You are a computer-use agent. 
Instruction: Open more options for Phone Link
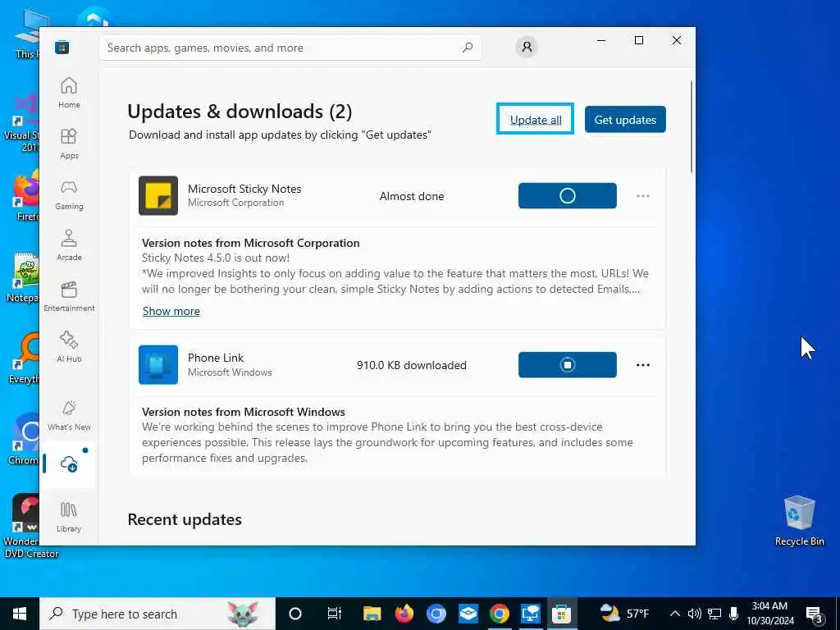(x=643, y=365)
